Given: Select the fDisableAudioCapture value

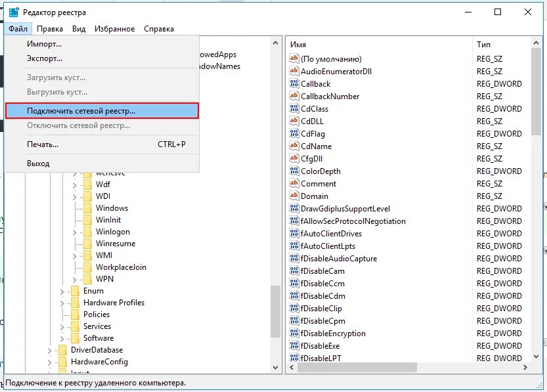Looking at the screenshot, I should [339, 259].
